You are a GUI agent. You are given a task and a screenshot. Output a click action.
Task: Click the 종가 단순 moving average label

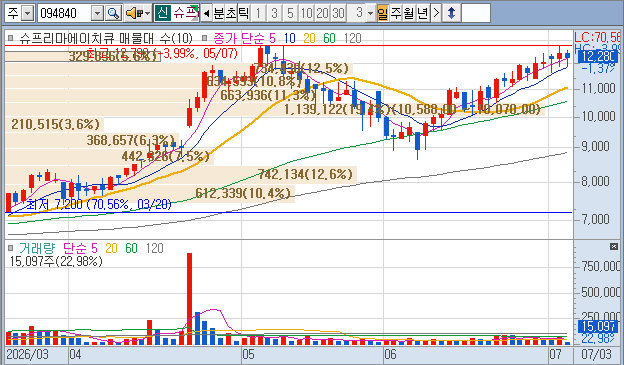click(239, 38)
